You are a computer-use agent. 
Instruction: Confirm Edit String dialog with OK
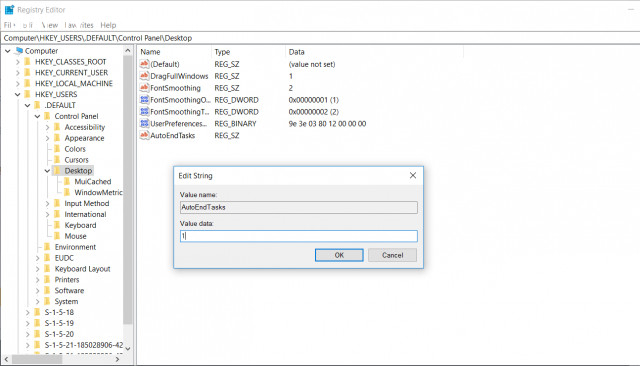pyautogui.click(x=339, y=255)
